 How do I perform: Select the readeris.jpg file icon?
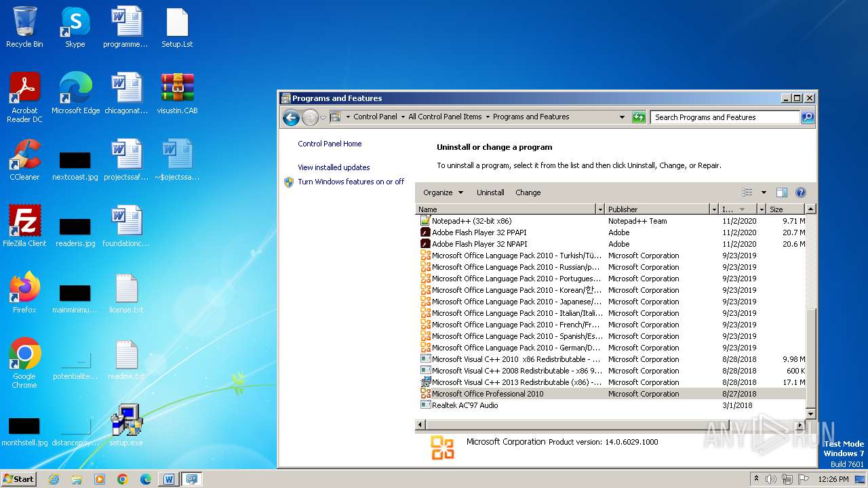pos(75,232)
